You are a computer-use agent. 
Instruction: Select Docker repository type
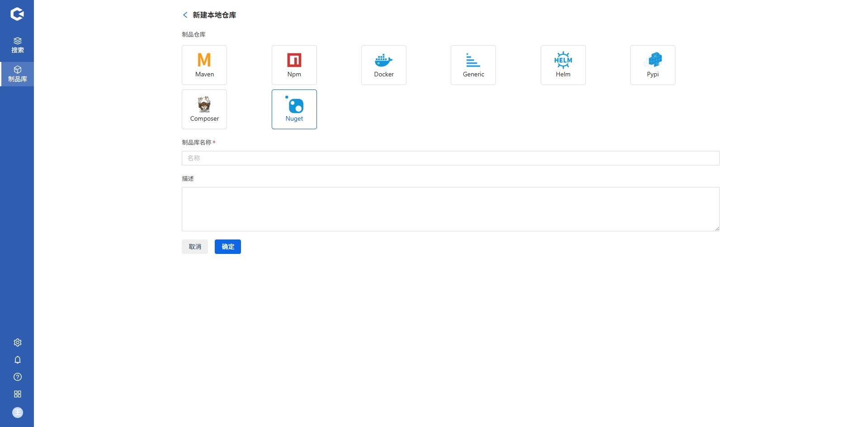point(384,65)
